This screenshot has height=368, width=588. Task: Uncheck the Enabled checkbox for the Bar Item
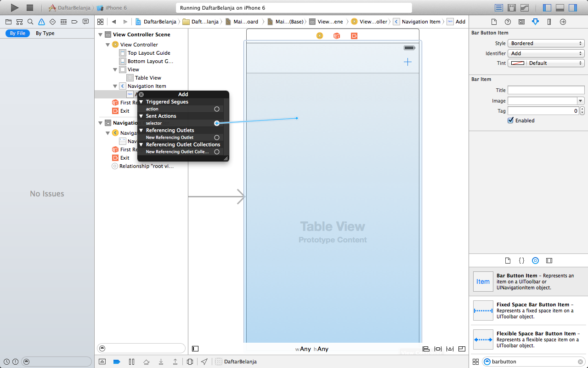pos(510,120)
